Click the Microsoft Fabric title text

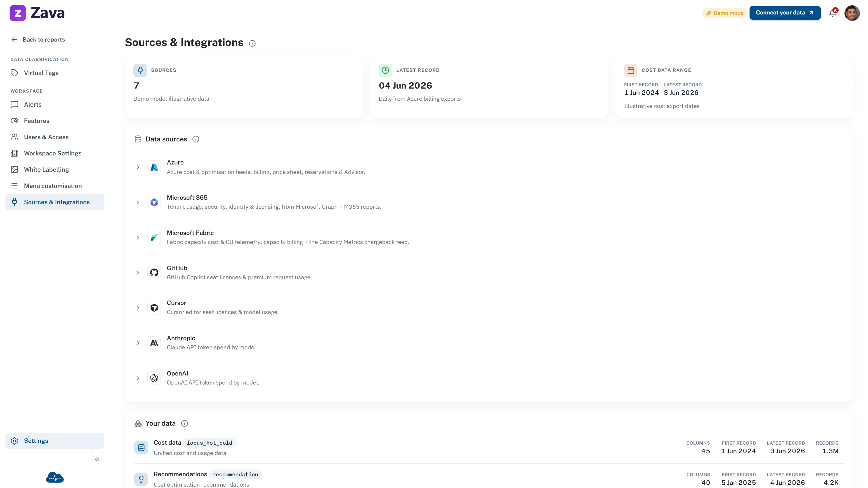point(190,233)
